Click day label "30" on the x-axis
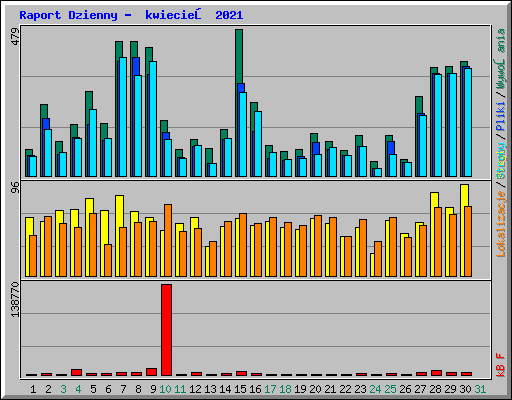The height and width of the screenshot is (400, 512). click(465, 389)
